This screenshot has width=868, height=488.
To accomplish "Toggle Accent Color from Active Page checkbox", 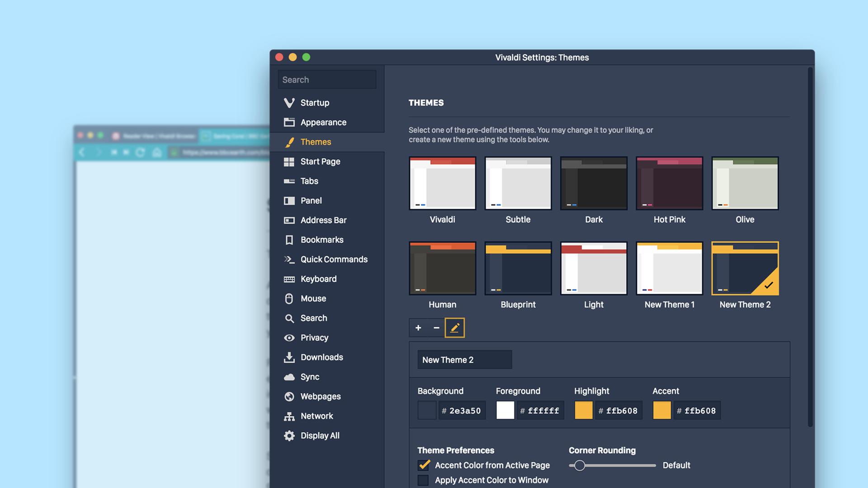I will pyautogui.click(x=424, y=465).
